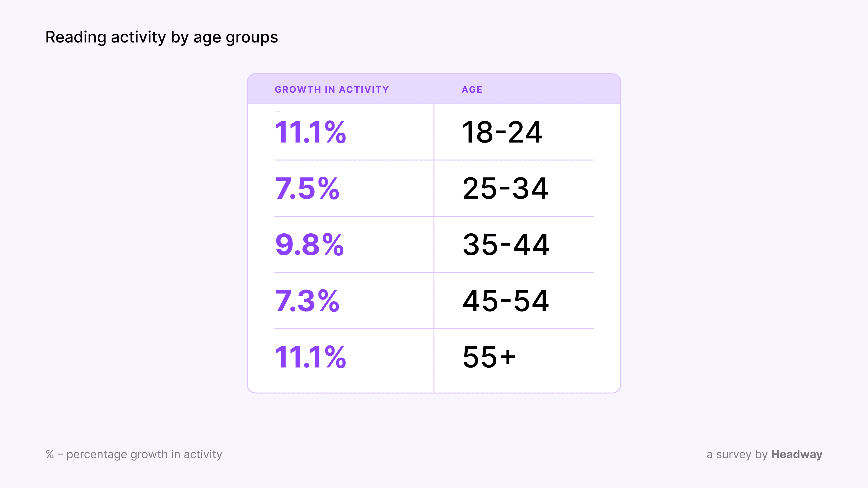
Task: Click the % symbol starting the footnote
Action: (x=50, y=454)
